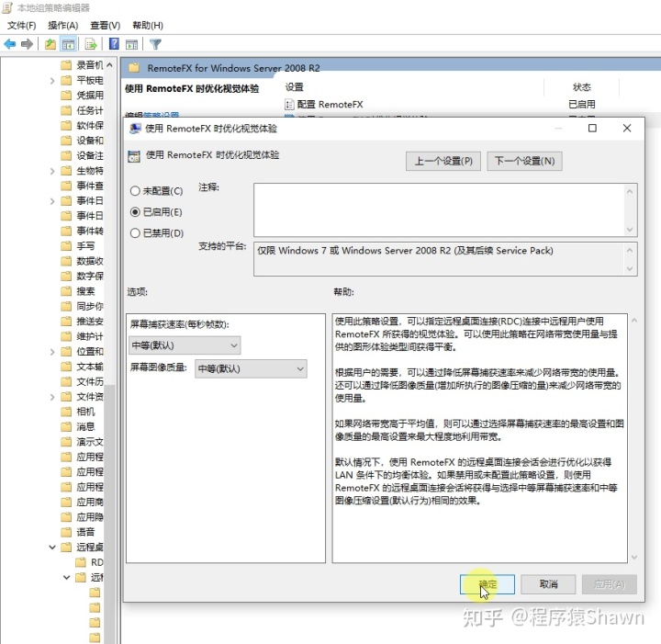Screen dimensions: 661x644
Task: Close the 使用 RemoteFX dialog window
Action: 627,129
